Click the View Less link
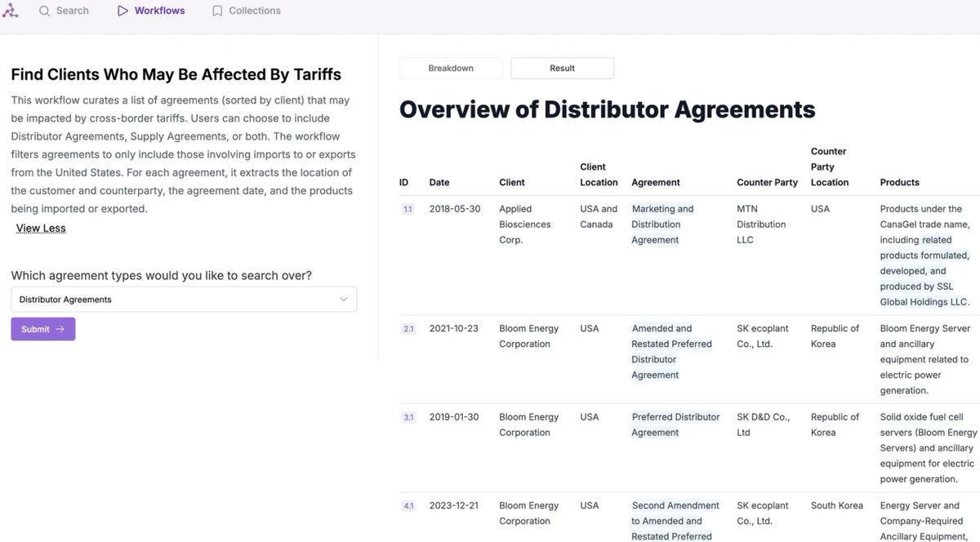Image resolution: width=980 pixels, height=542 pixels. point(41,229)
